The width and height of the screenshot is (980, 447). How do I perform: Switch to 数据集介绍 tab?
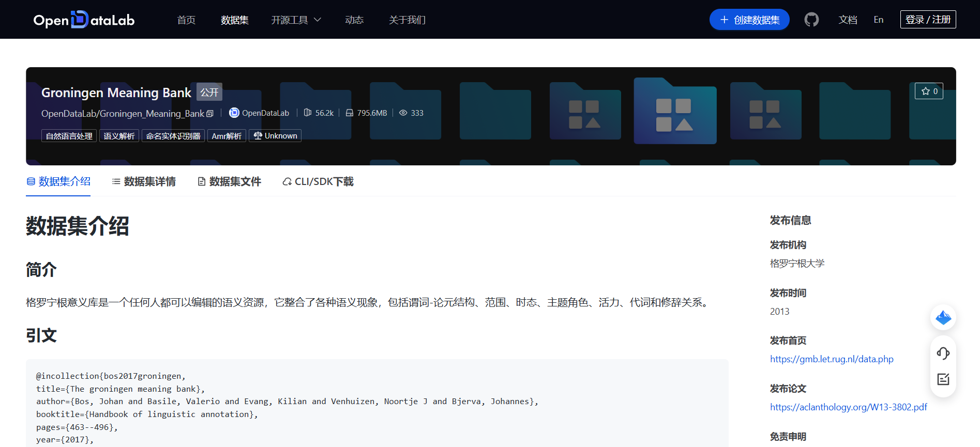tap(58, 181)
